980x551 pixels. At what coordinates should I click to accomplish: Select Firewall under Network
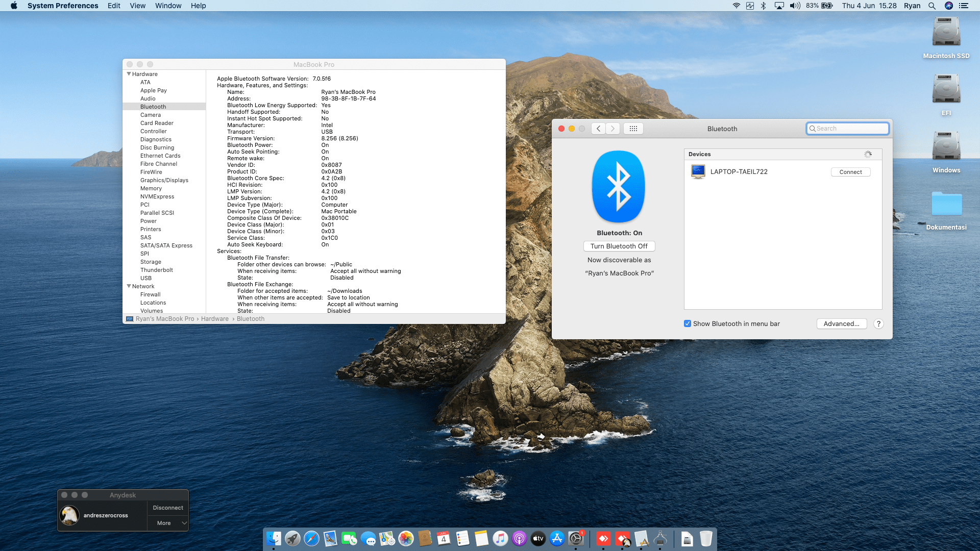tap(151, 294)
